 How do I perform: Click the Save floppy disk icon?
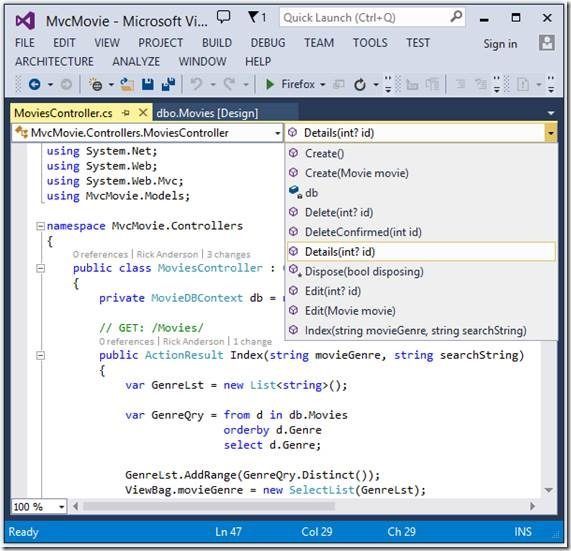(x=147, y=84)
